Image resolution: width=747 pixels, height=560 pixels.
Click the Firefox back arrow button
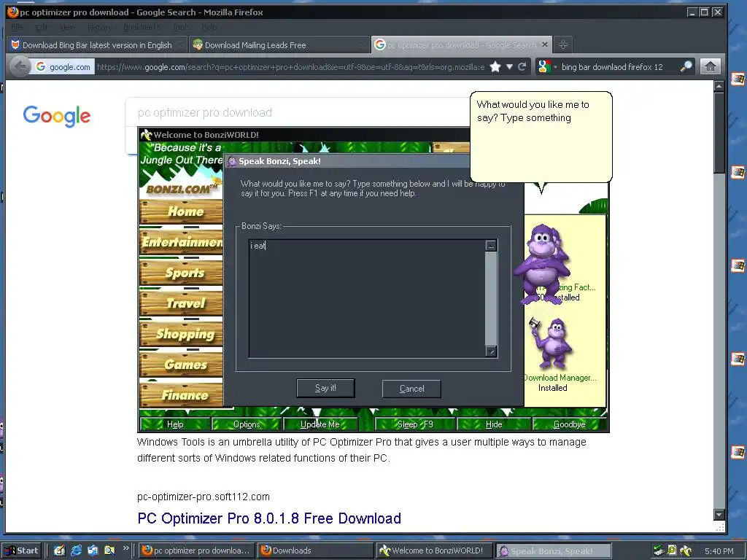[19, 66]
